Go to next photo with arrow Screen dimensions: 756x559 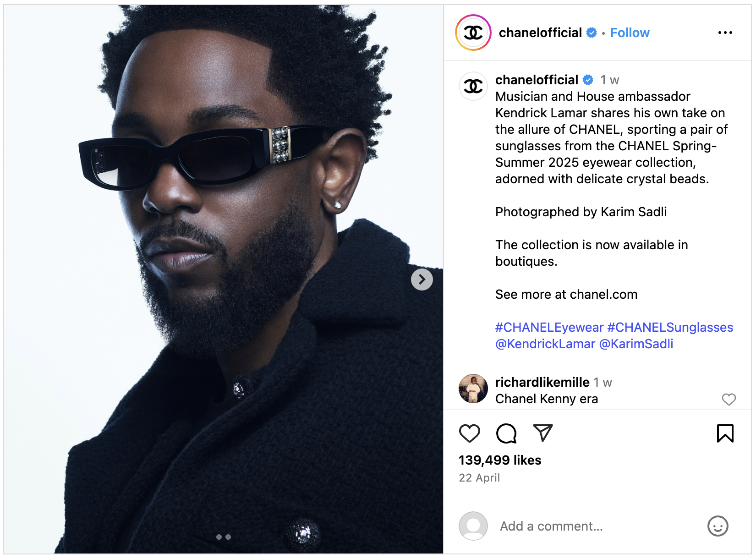click(x=422, y=279)
